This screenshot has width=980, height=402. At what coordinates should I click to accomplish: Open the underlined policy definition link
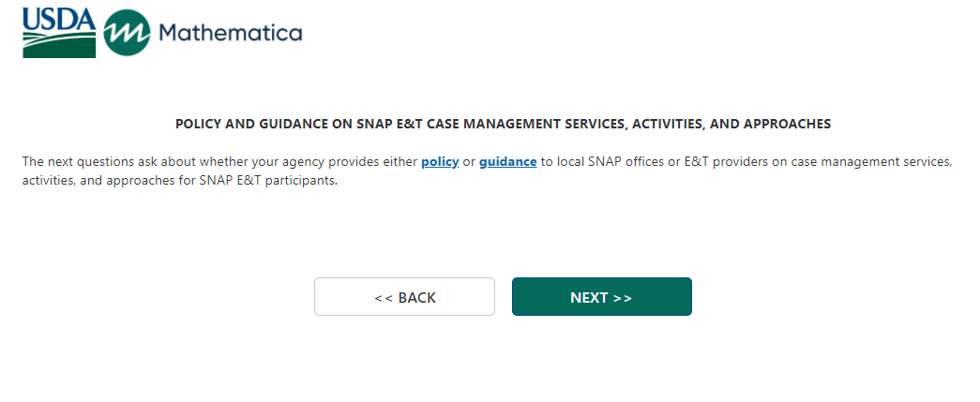click(440, 161)
